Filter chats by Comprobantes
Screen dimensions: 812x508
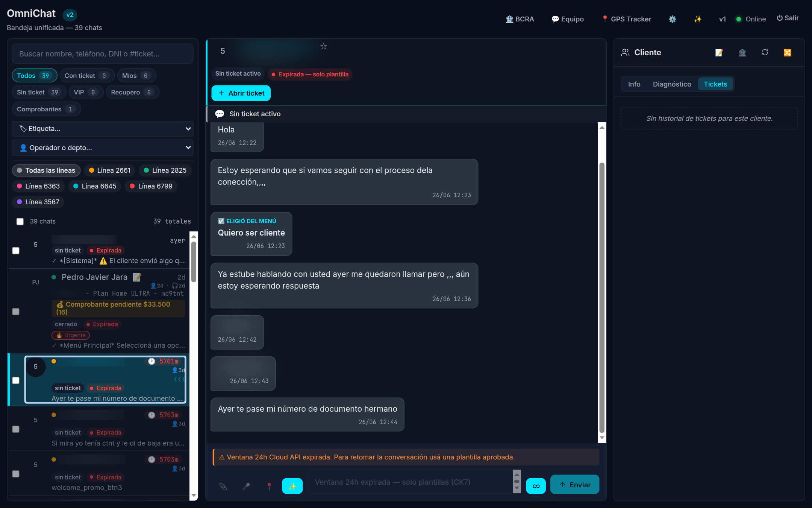[46, 109]
